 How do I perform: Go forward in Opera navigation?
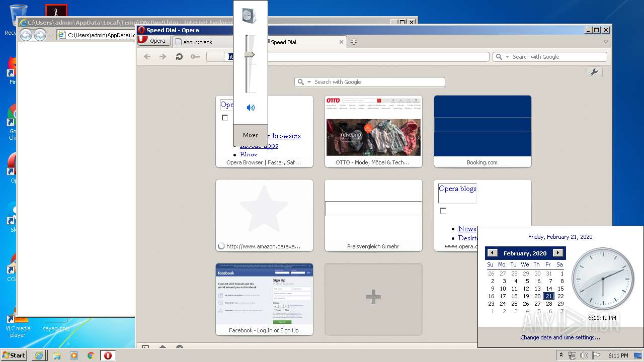[163, 57]
